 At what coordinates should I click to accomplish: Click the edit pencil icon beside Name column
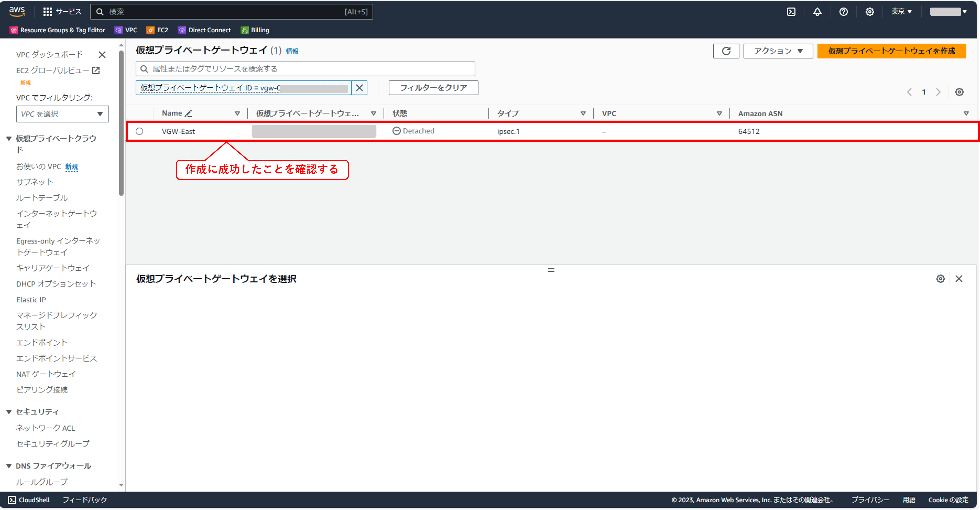coord(188,113)
